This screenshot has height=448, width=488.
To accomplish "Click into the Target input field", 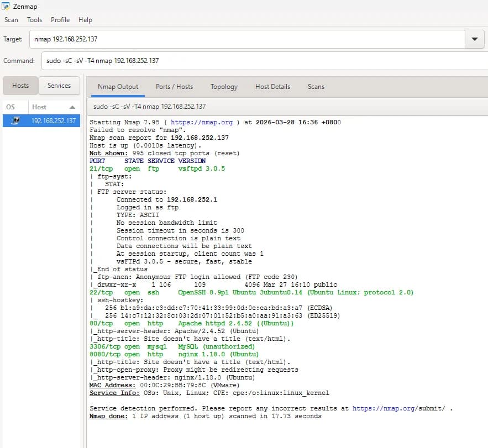I will coord(247,39).
